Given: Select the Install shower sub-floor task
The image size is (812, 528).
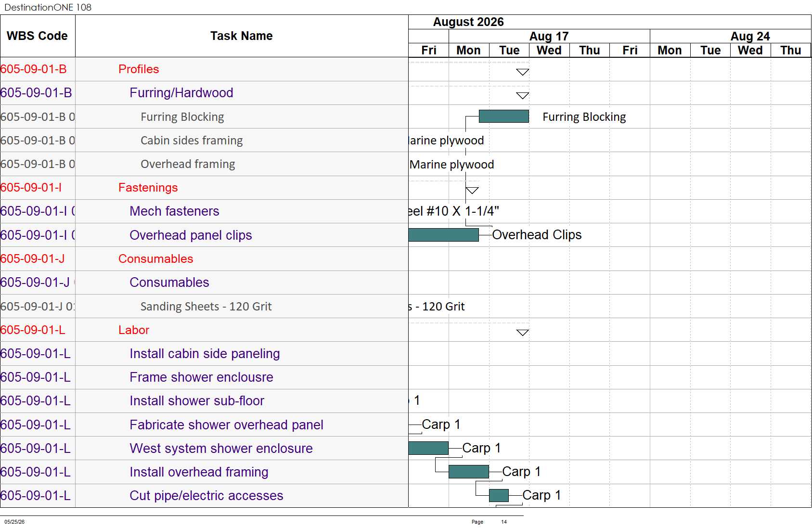Looking at the screenshot, I should coord(197,401).
